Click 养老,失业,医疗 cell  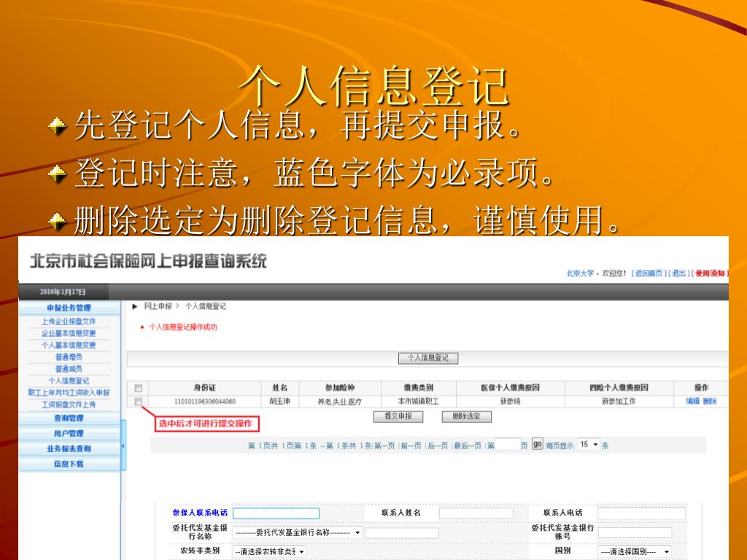tap(340, 402)
